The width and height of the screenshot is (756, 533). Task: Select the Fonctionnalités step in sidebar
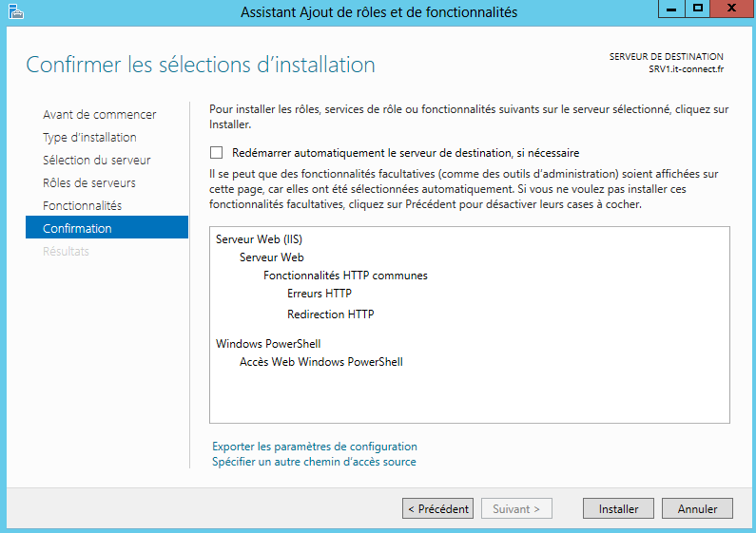pos(82,206)
